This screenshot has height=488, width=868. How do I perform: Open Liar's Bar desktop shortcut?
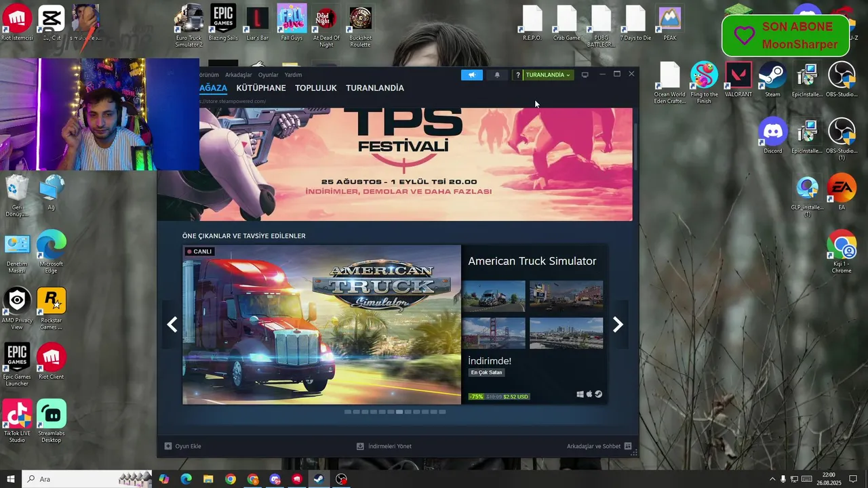point(257,24)
